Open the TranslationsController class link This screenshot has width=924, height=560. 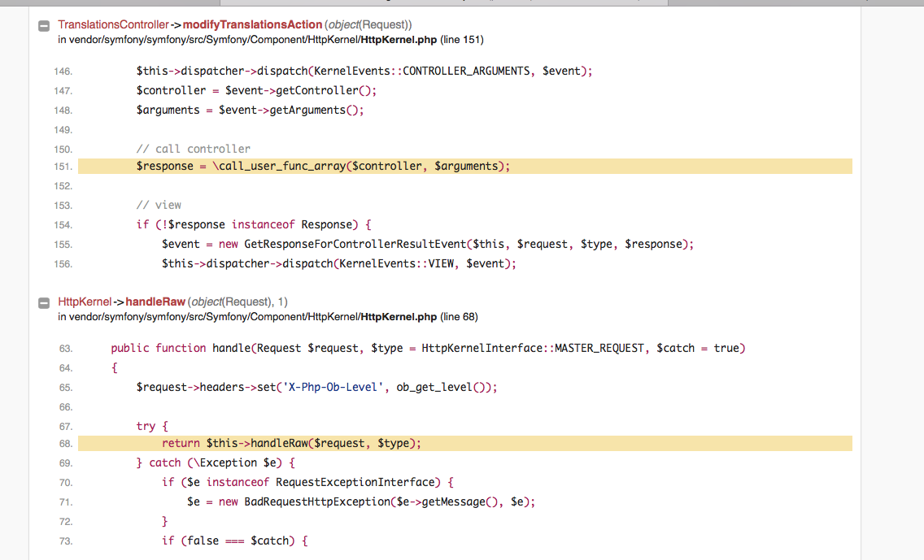113,24
